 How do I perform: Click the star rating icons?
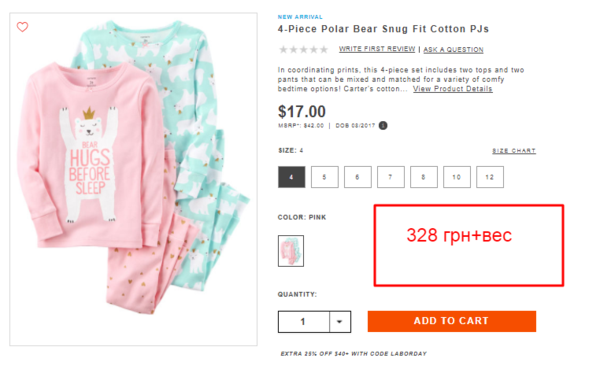(x=303, y=49)
